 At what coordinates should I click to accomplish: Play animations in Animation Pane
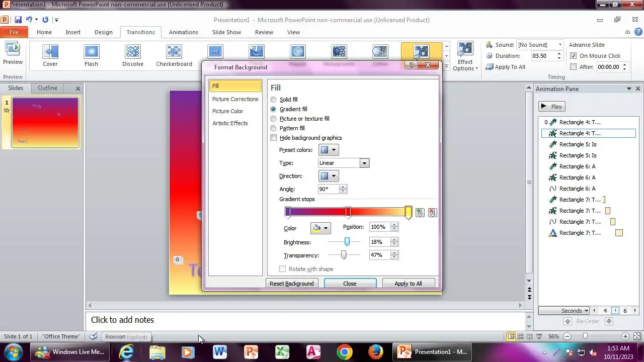click(552, 107)
